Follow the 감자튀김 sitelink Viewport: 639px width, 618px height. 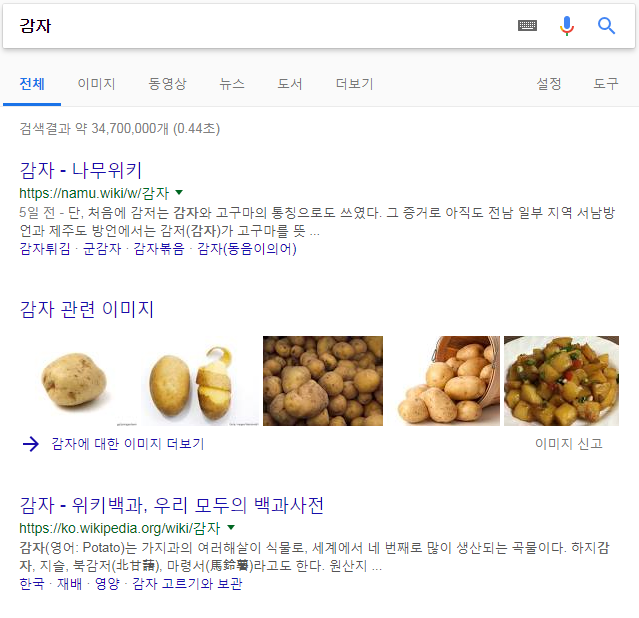coord(45,249)
